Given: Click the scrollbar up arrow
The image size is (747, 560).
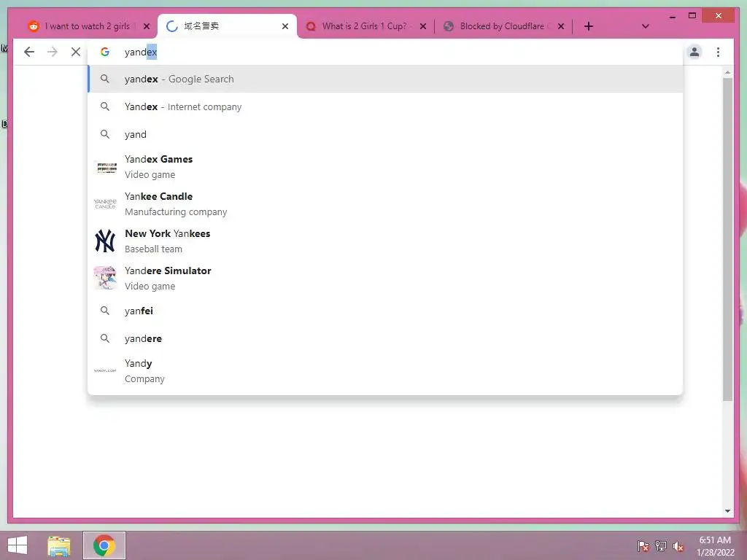Looking at the screenshot, I should pos(727,72).
